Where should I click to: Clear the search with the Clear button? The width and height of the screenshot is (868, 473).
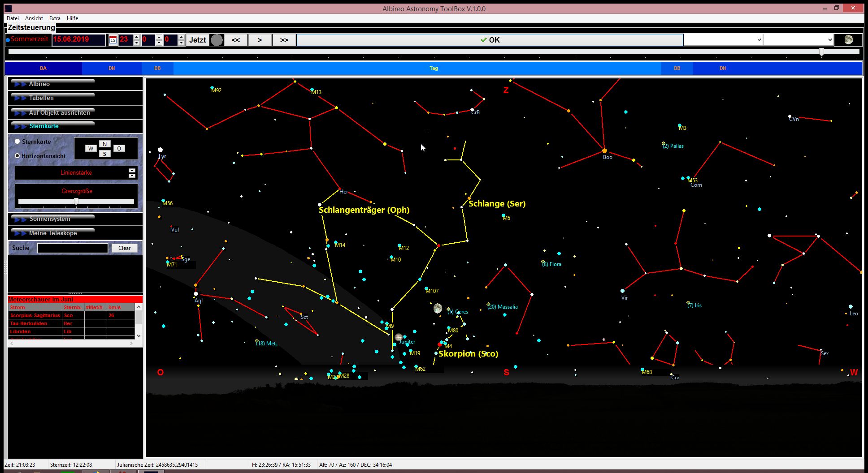pyautogui.click(x=124, y=248)
